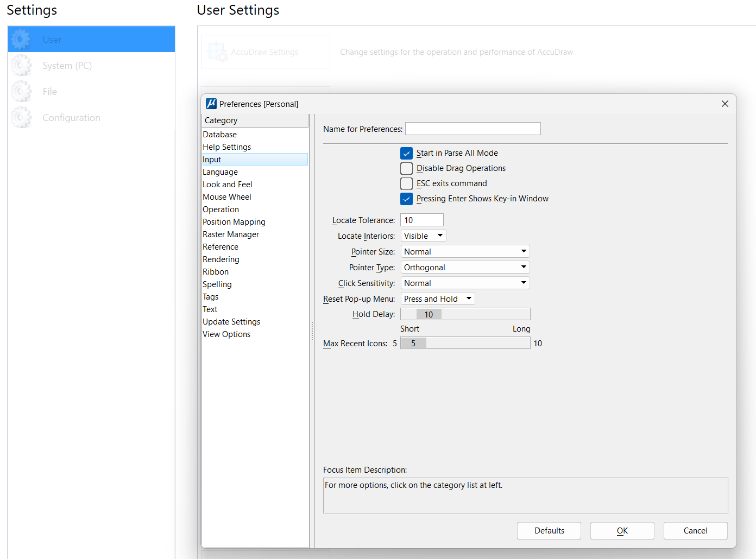Image resolution: width=756 pixels, height=559 pixels.
Task: Select View Options category
Action: pos(255,334)
